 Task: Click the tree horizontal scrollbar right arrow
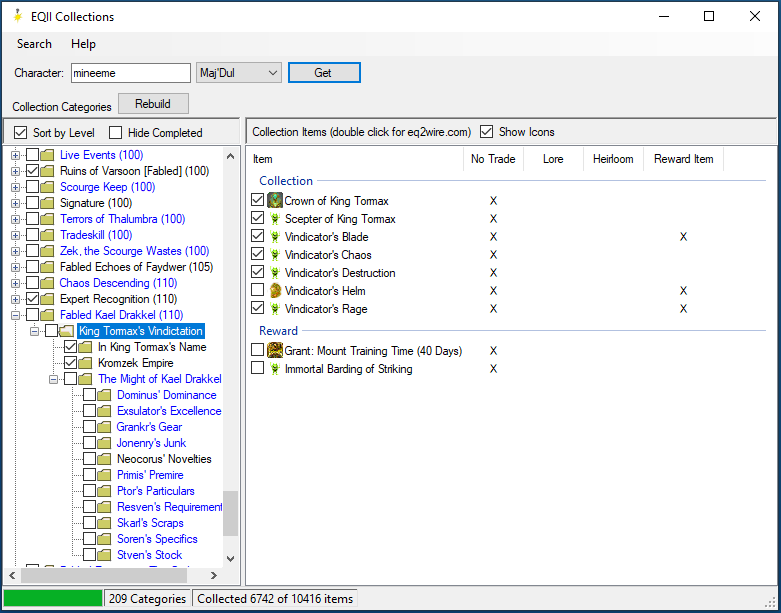tap(214, 575)
